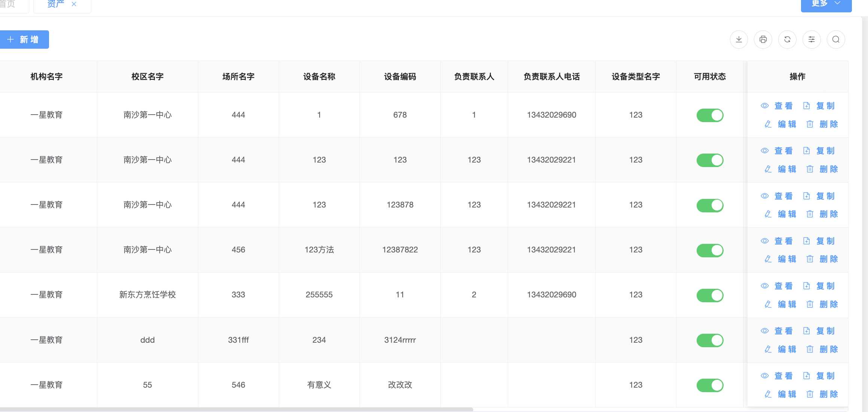Edit the row with device code 678
Image resolution: width=868 pixels, height=412 pixels.
point(780,124)
